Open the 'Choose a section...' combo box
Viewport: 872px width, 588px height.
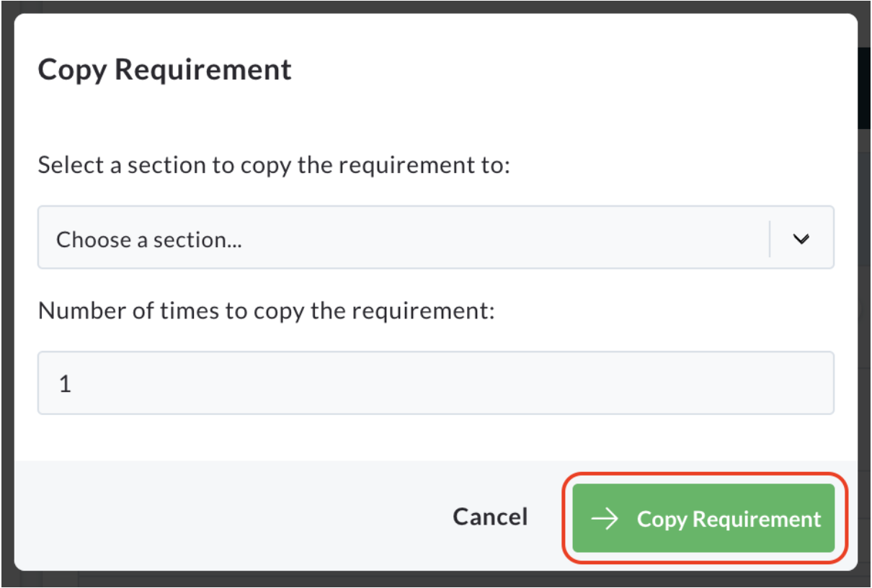coord(436,237)
